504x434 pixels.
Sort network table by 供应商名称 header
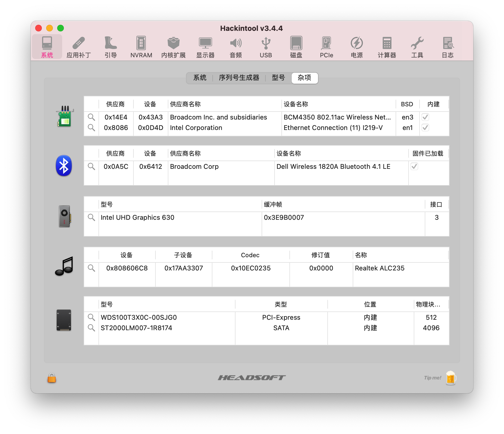pos(225,104)
